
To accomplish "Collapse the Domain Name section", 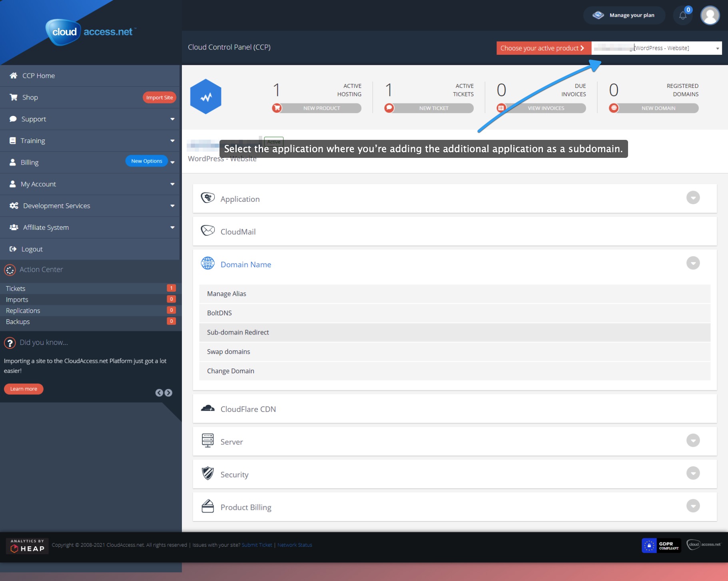I will pos(693,263).
